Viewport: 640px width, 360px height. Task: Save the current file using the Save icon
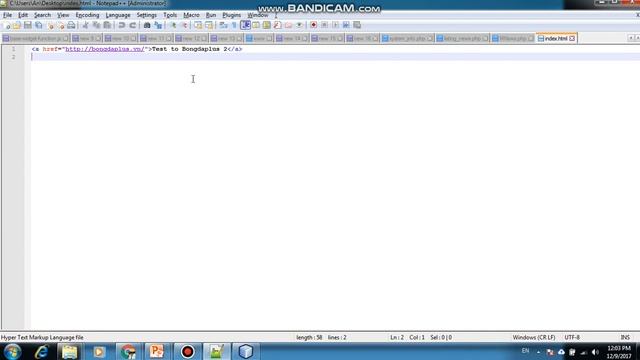(x=28, y=25)
